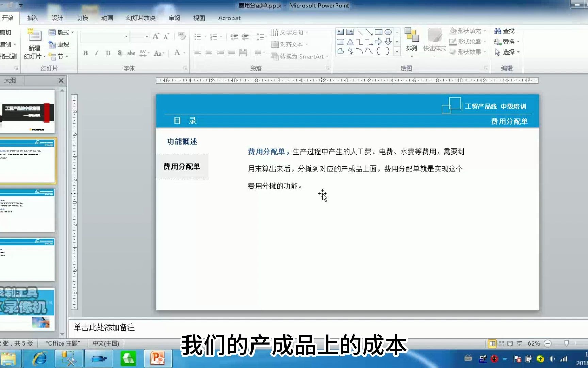Open the 版式 slide layout dropdown
This screenshot has height=368, width=588.
click(x=61, y=33)
